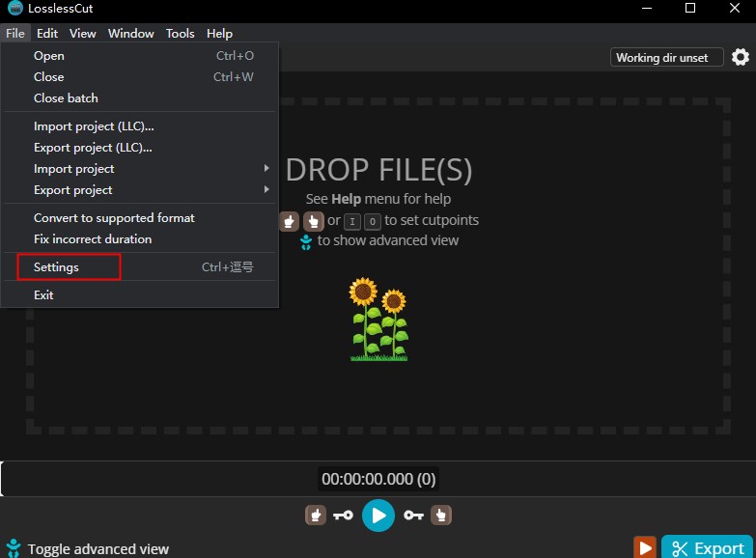
Task: Click the timecode display 00:00:00.000
Action: 378,478
